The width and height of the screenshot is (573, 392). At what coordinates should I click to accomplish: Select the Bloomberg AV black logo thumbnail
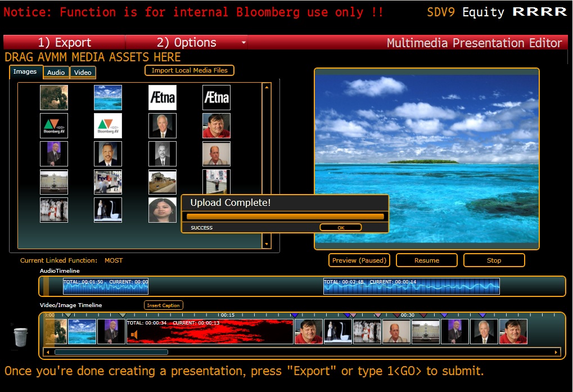click(54, 125)
